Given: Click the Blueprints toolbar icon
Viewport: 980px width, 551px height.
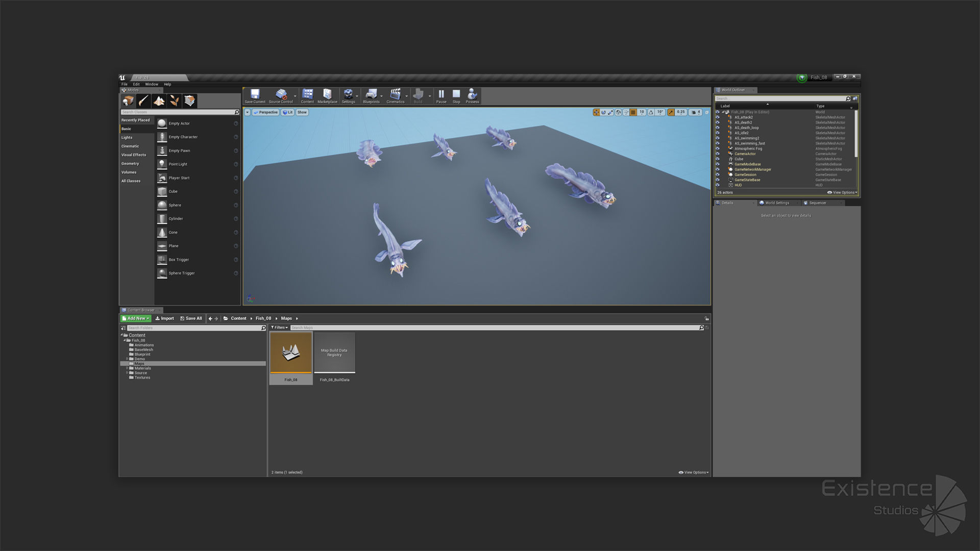Looking at the screenshot, I should pos(371,95).
